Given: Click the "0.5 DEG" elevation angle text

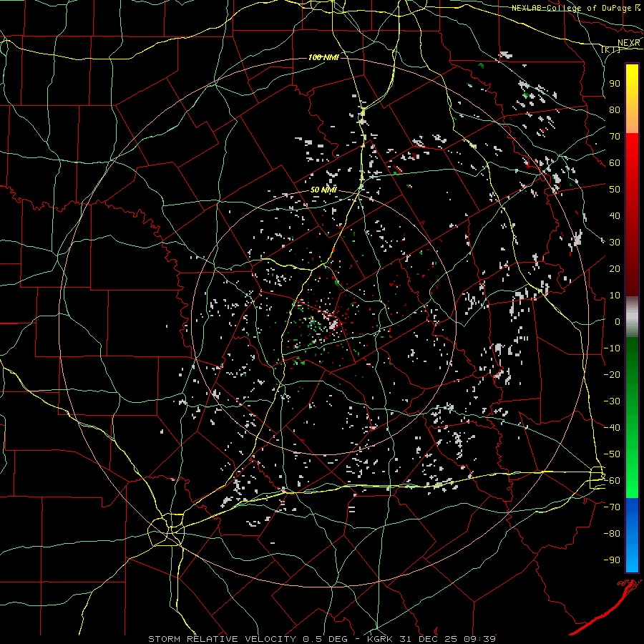Looking at the screenshot, I should pyautogui.click(x=326, y=639).
